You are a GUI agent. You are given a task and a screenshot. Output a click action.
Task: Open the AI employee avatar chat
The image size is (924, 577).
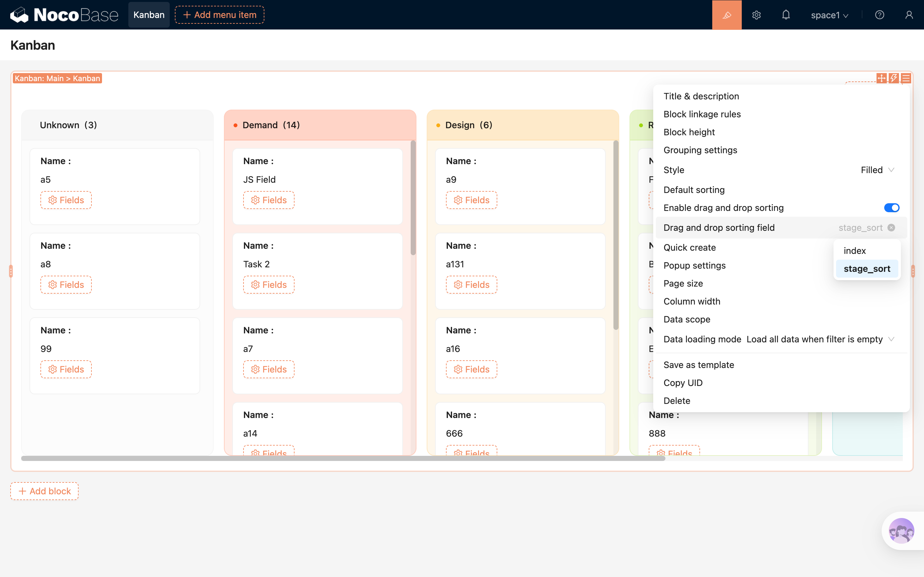901,531
